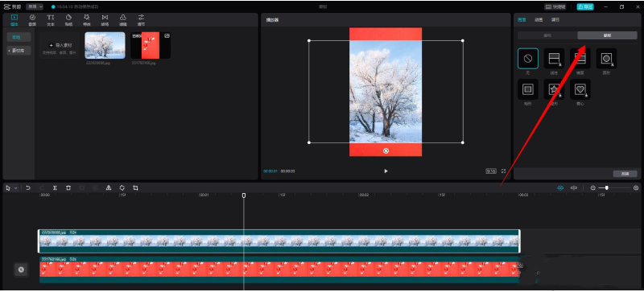Open the menu dropdown next to the logo

[35, 7]
